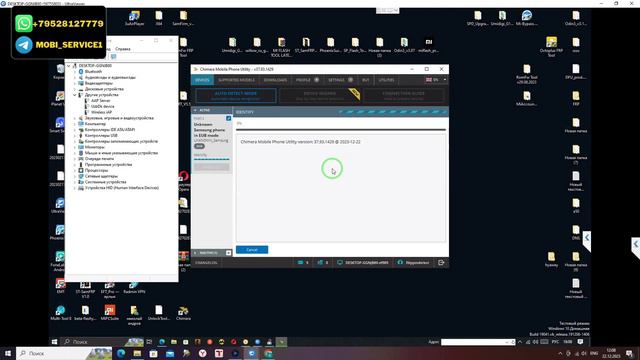The width and height of the screenshot is (640, 360).
Task: Click the Chimera version log text line
Action: (300, 142)
